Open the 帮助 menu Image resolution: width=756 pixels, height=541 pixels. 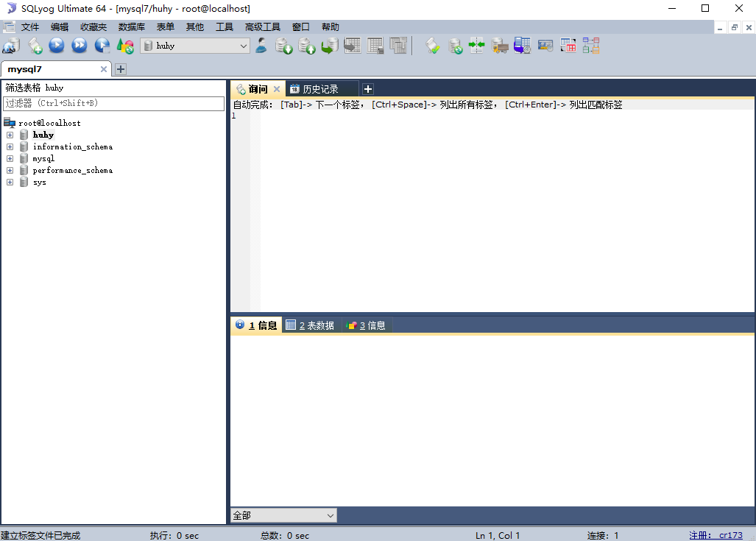pos(331,27)
